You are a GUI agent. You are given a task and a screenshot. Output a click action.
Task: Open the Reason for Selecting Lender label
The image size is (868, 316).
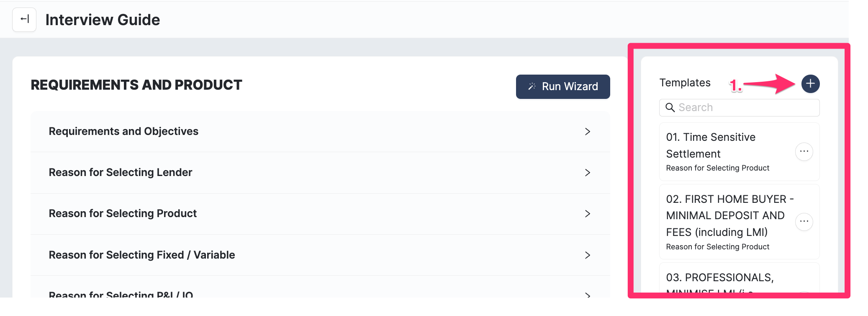pyautogui.click(x=121, y=173)
